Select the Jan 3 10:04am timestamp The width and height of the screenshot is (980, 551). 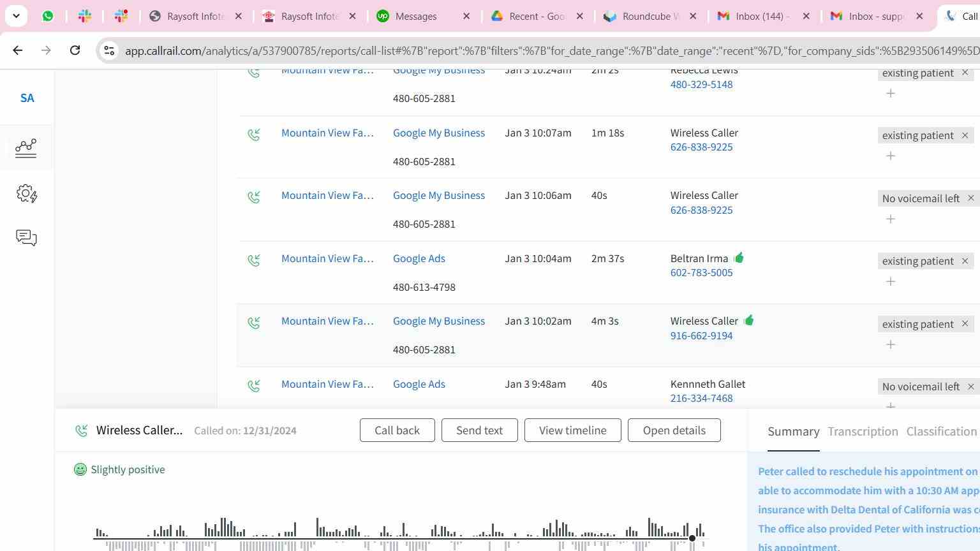(538, 258)
